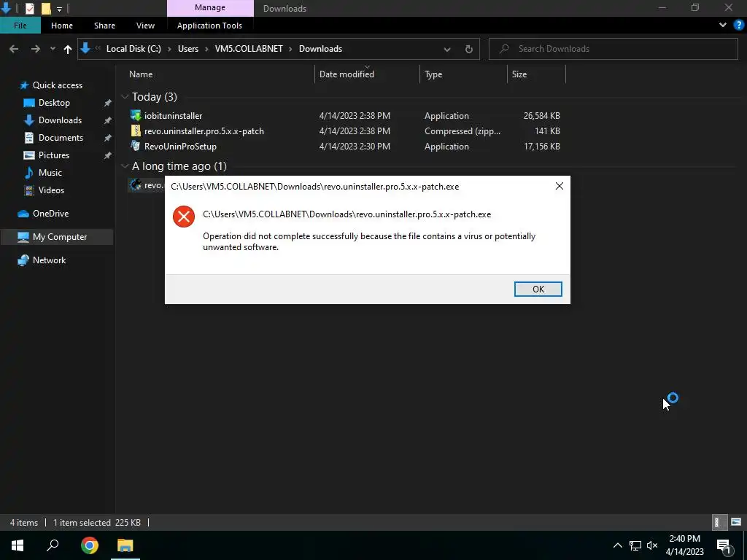Open Music in the navigation pane
Image resolution: width=747 pixels, height=560 pixels.
tap(50, 172)
